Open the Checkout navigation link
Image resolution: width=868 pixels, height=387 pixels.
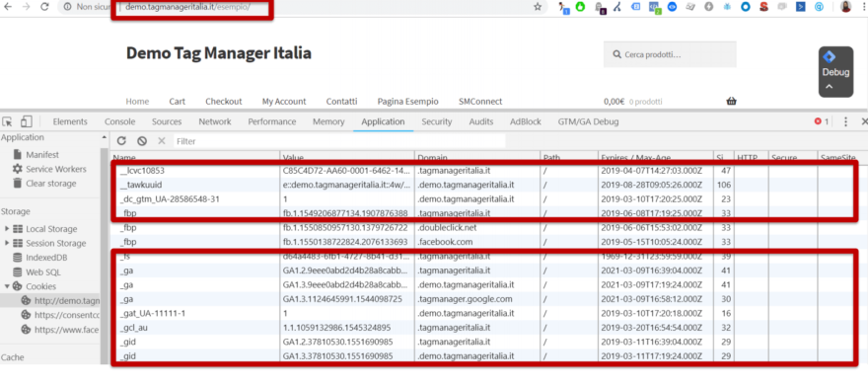click(224, 102)
